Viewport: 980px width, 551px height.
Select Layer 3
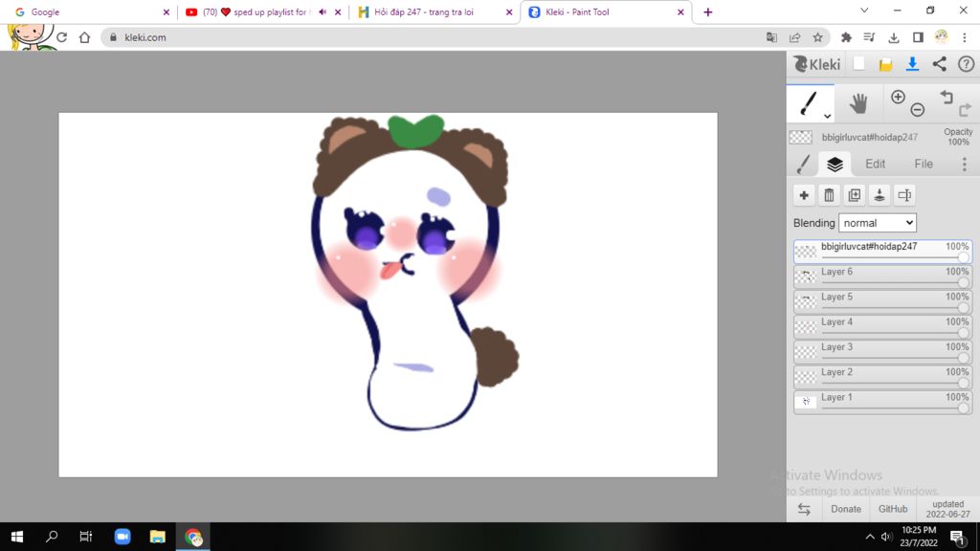pyautogui.click(x=883, y=351)
